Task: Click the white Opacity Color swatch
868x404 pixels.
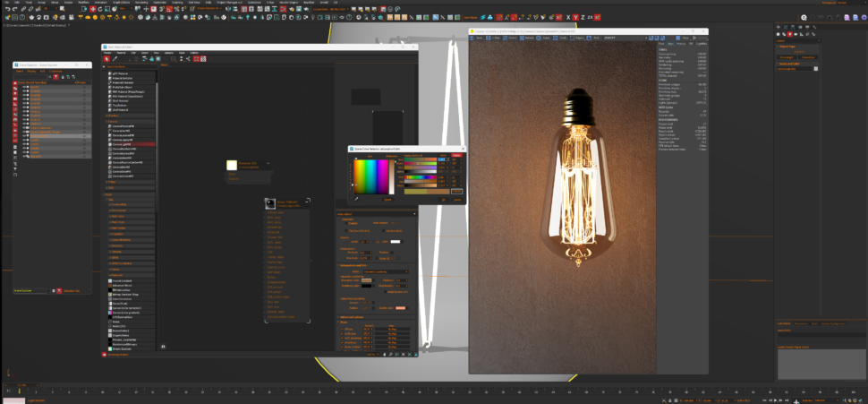Action: (396, 242)
